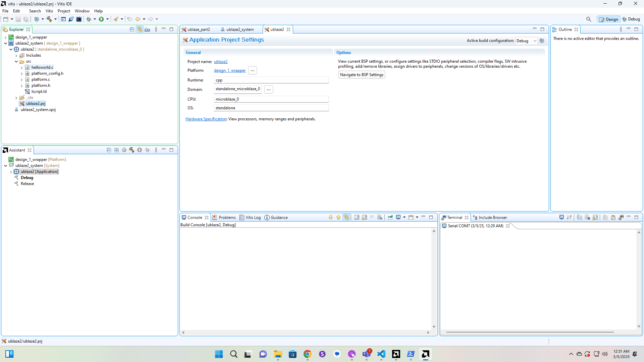Switch to the ublaze2_system editor tab
The height and width of the screenshot is (362, 644).
[240, 29]
